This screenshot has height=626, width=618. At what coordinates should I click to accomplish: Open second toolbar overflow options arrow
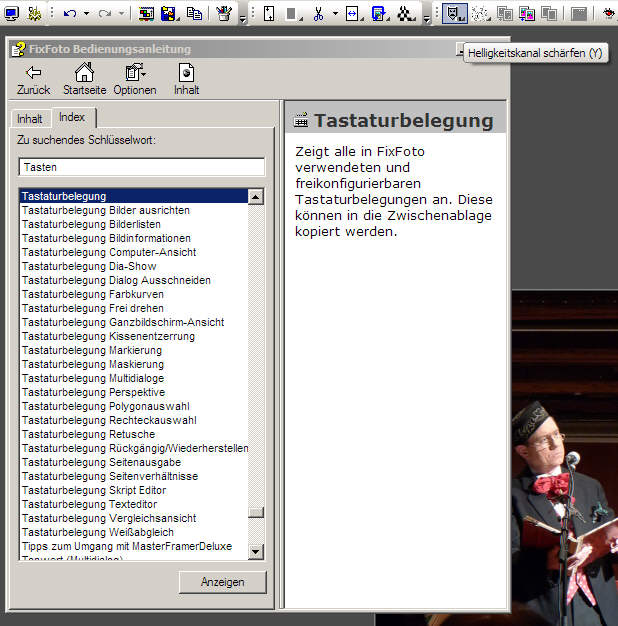click(x=427, y=19)
